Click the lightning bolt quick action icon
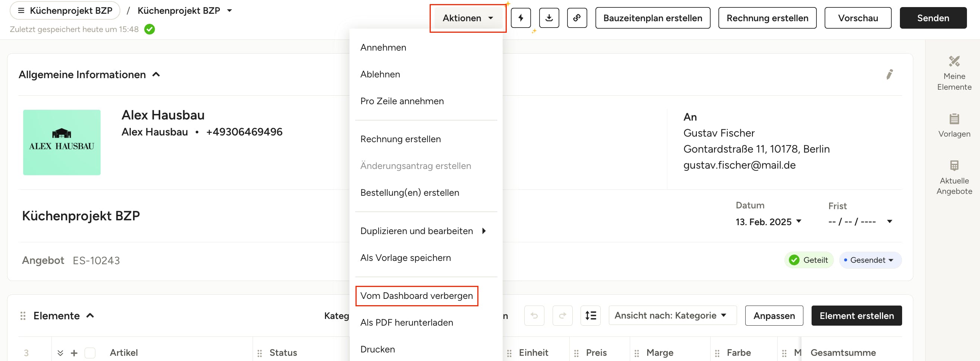 pos(521,18)
